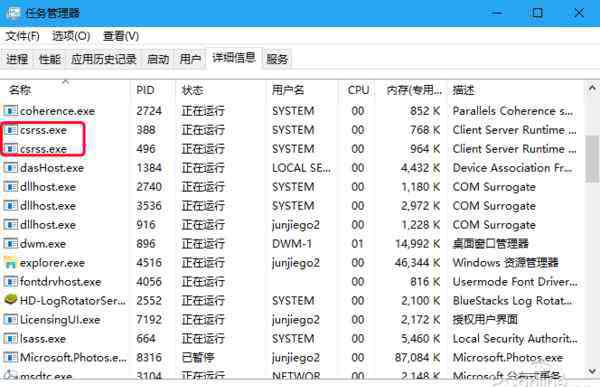This screenshot has width=600, height=387.
Task: Click the HD-LogRotatorSer BlueStacks icon
Action: [x=10, y=300]
